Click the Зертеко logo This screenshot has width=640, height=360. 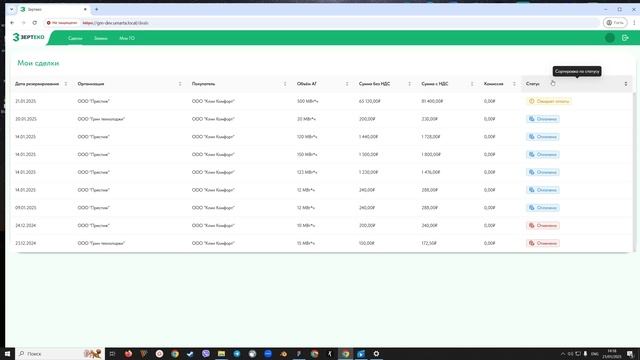(x=28, y=37)
